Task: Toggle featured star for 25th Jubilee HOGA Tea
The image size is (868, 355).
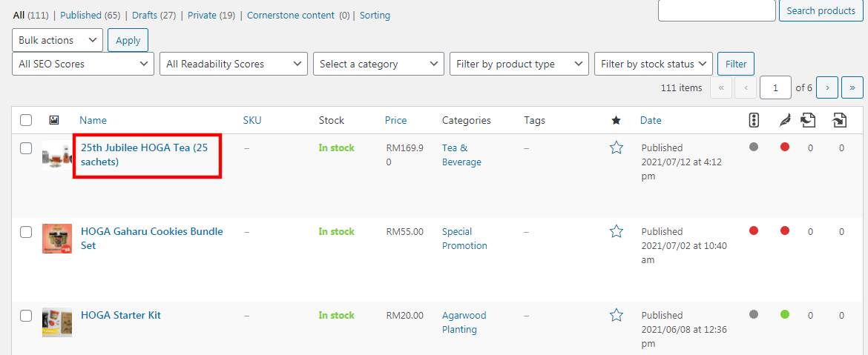Action: [616, 147]
